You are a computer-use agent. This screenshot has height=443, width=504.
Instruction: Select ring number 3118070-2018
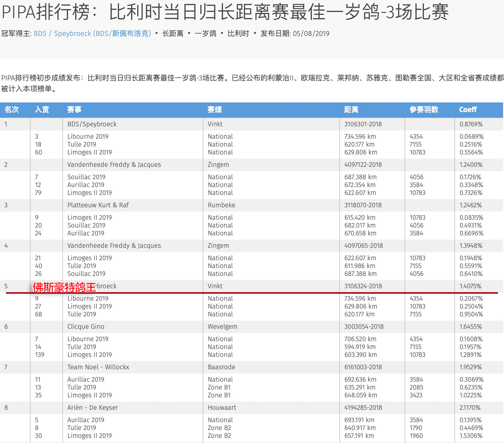click(x=363, y=205)
